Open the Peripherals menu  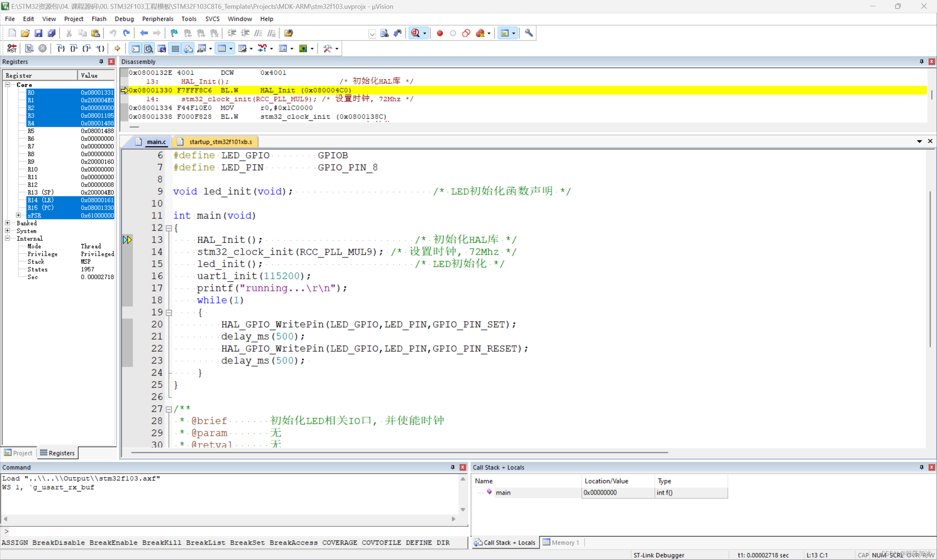pos(157,19)
